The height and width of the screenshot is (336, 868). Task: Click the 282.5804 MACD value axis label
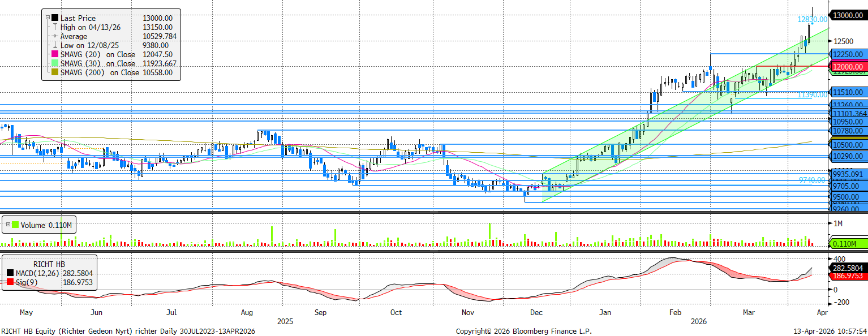(x=848, y=268)
